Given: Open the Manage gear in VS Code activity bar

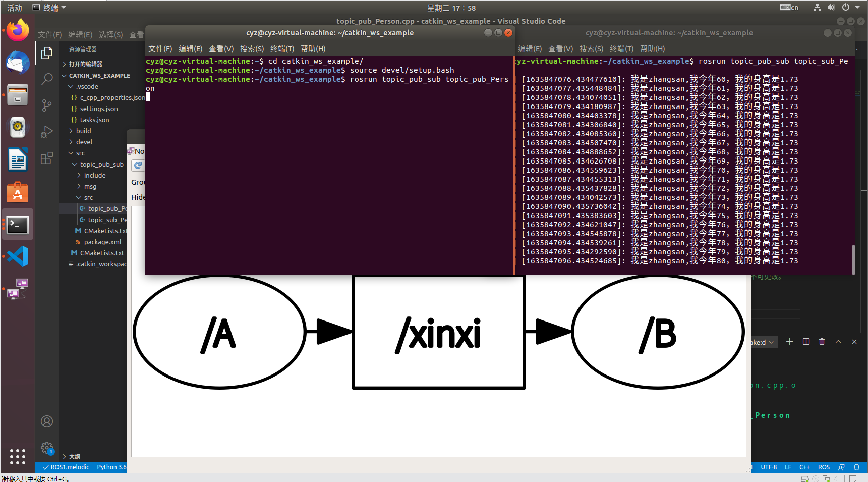Looking at the screenshot, I should pos(47,448).
